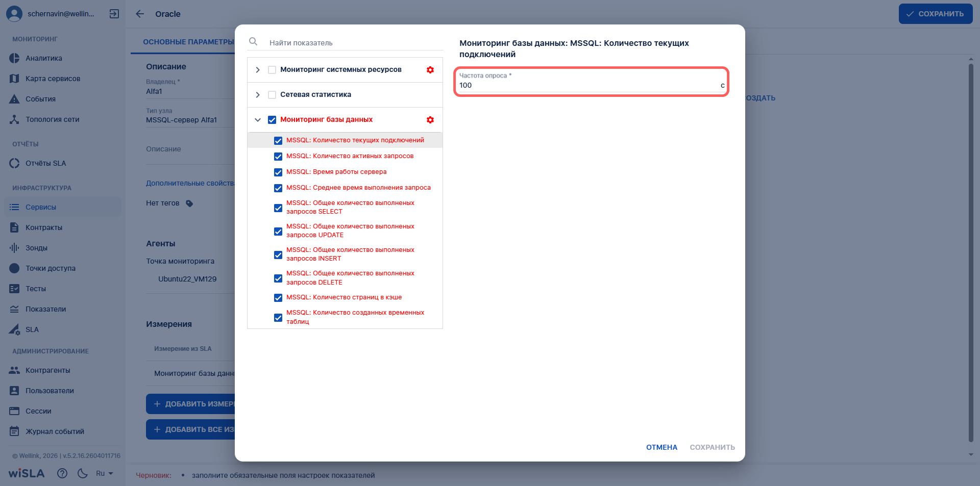Uncheck MSSQL Среднее время выполнения запроса checkbox

(278, 188)
